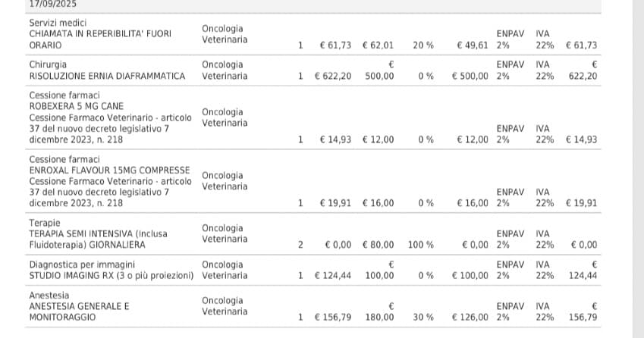Click the 100 % discount on Terapie row
This screenshot has width=644, height=338.
(421, 245)
